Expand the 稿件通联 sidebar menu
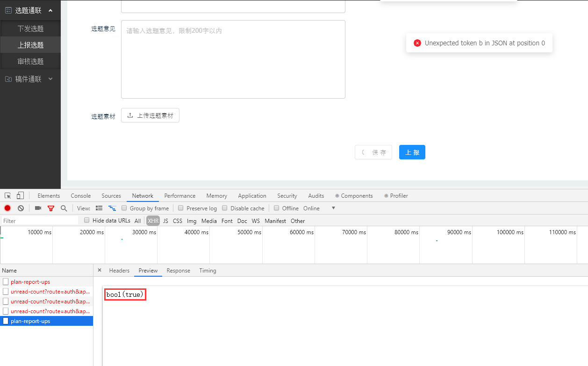The width and height of the screenshot is (588, 366). coord(50,79)
